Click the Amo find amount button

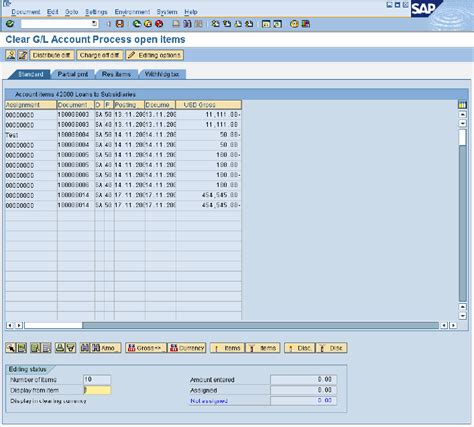click(106, 348)
